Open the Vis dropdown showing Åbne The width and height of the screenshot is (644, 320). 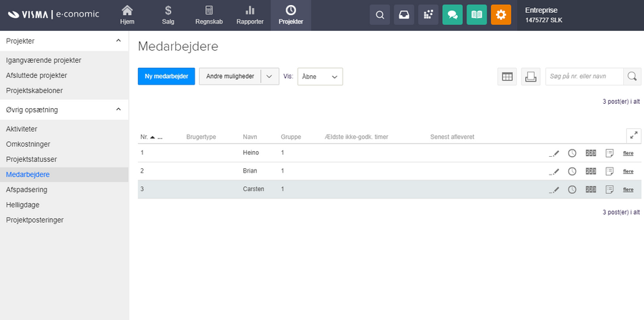320,77
